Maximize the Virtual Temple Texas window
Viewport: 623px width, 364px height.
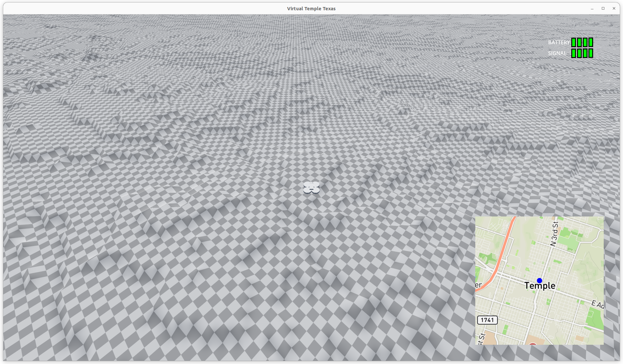coord(603,9)
